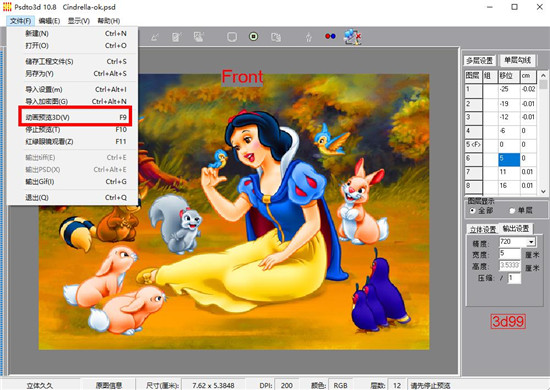Click the DPI value 200
The height and width of the screenshot is (390, 550).
(286, 385)
